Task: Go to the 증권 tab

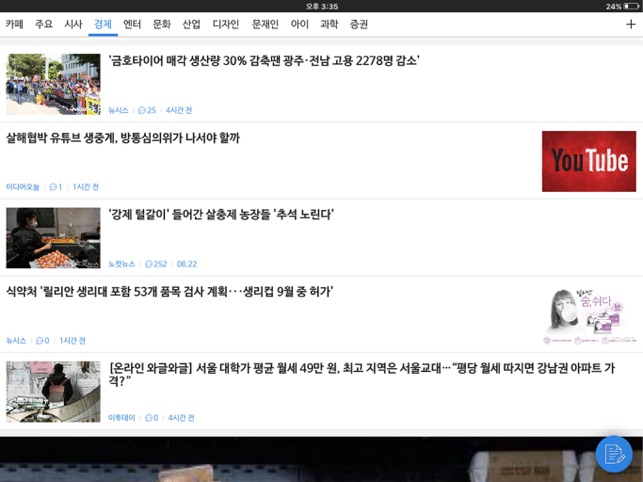Action: pos(359,23)
